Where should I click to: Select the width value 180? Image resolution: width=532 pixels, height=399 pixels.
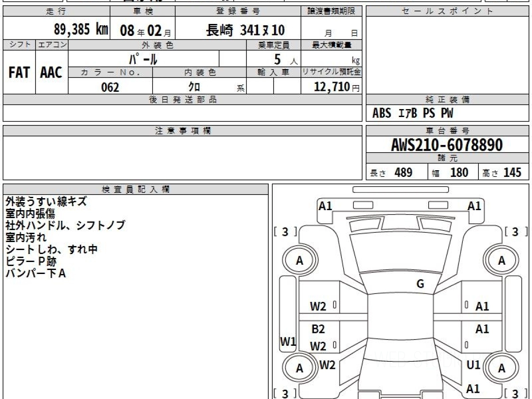click(459, 172)
